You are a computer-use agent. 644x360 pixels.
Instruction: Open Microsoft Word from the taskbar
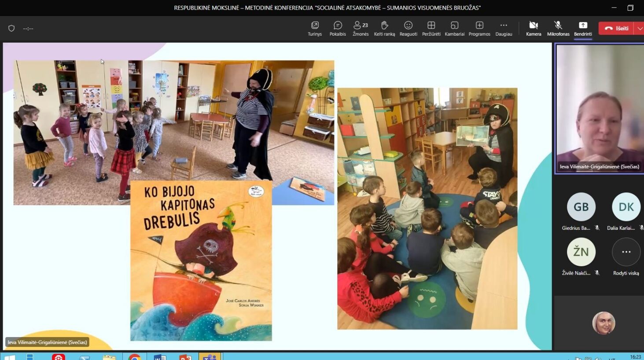[159, 357]
